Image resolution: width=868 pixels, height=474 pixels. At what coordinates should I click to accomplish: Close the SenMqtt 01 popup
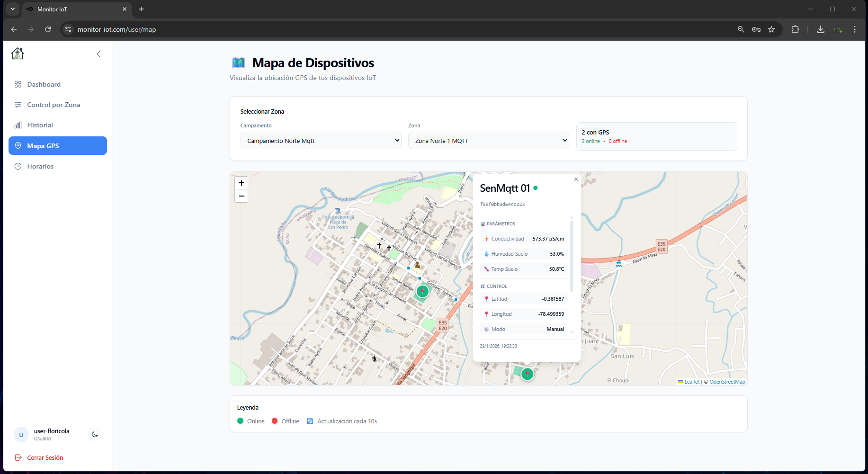(576, 179)
